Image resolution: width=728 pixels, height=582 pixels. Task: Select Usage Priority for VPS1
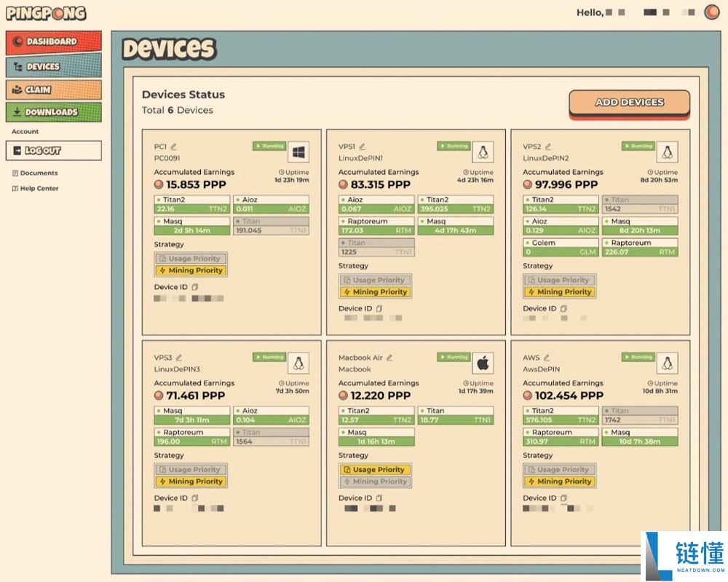375,280
